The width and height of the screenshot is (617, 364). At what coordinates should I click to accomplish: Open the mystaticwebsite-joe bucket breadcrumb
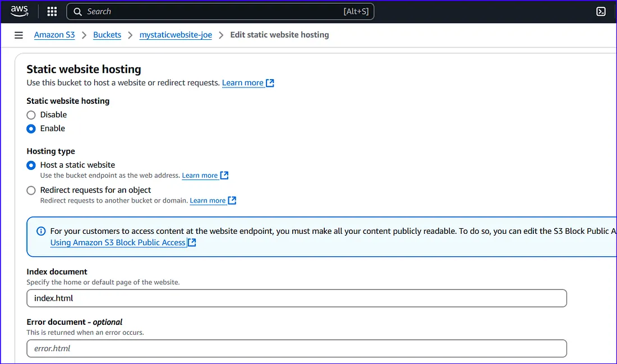[176, 35]
